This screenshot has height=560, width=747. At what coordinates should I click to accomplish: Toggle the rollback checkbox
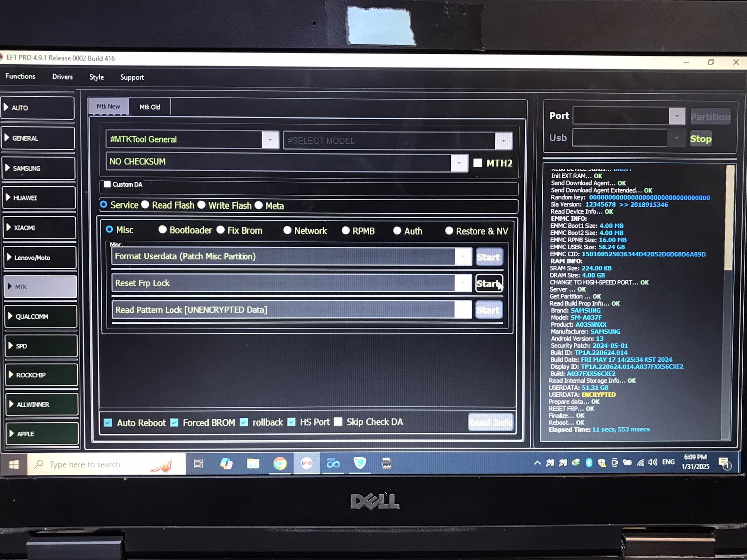point(244,422)
